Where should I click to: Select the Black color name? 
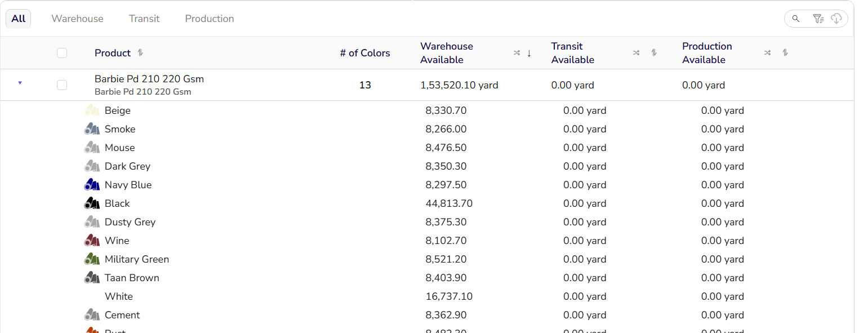pyautogui.click(x=117, y=203)
